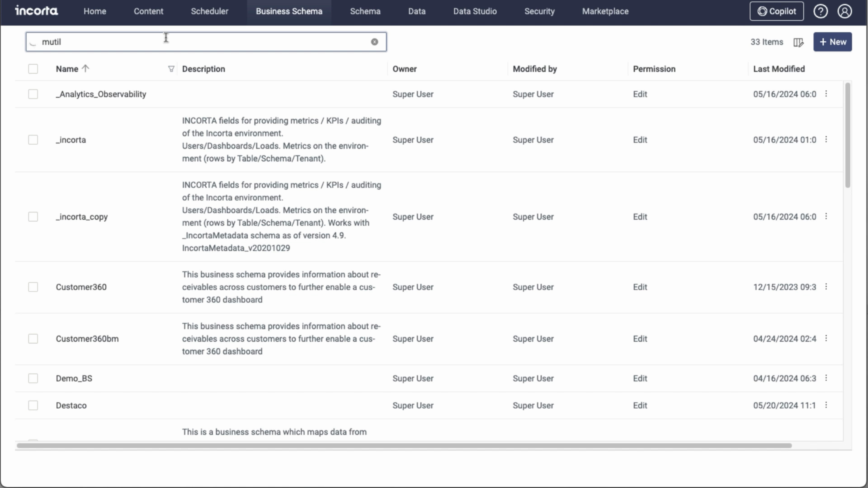The height and width of the screenshot is (488, 868).
Task: Open more options menu for Demo_BS
Action: (x=826, y=378)
